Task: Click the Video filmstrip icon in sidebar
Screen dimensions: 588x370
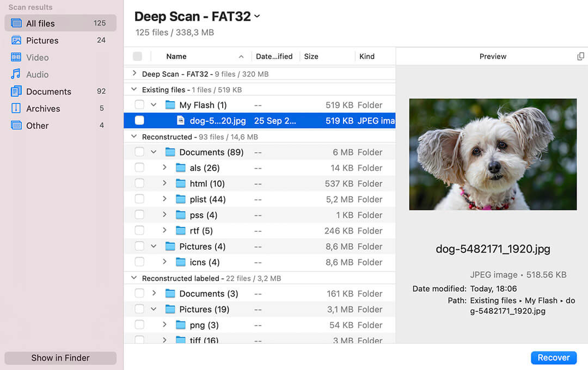Action: [16, 57]
